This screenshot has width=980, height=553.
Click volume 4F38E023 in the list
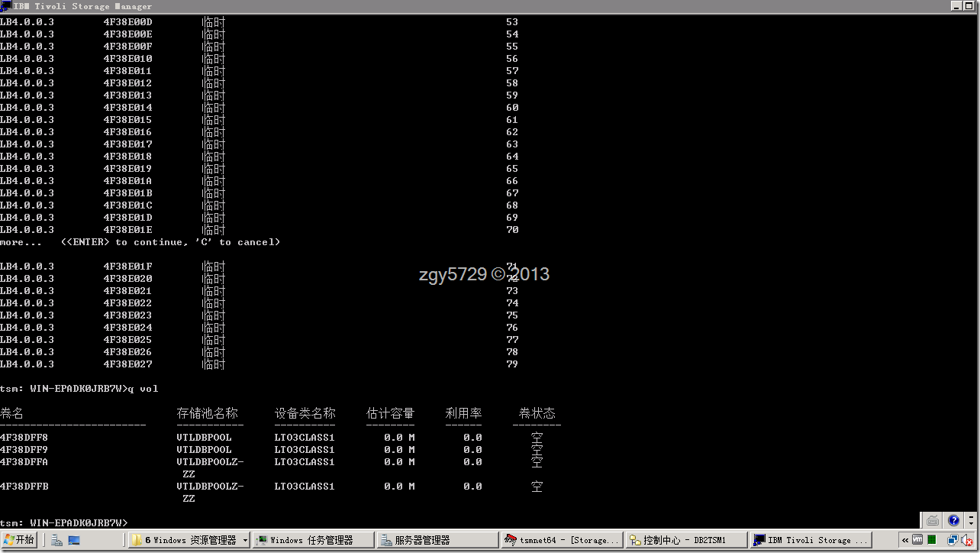pyautogui.click(x=127, y=315)
